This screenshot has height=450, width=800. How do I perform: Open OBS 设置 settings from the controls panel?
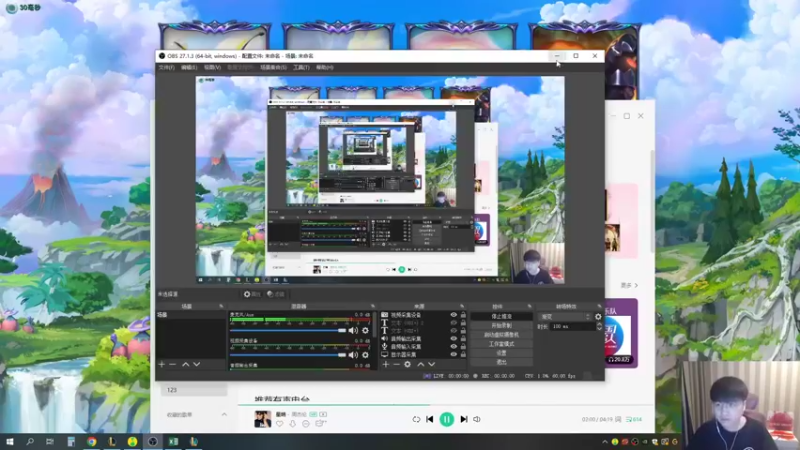pyautogui.click(x=502, y=353)
